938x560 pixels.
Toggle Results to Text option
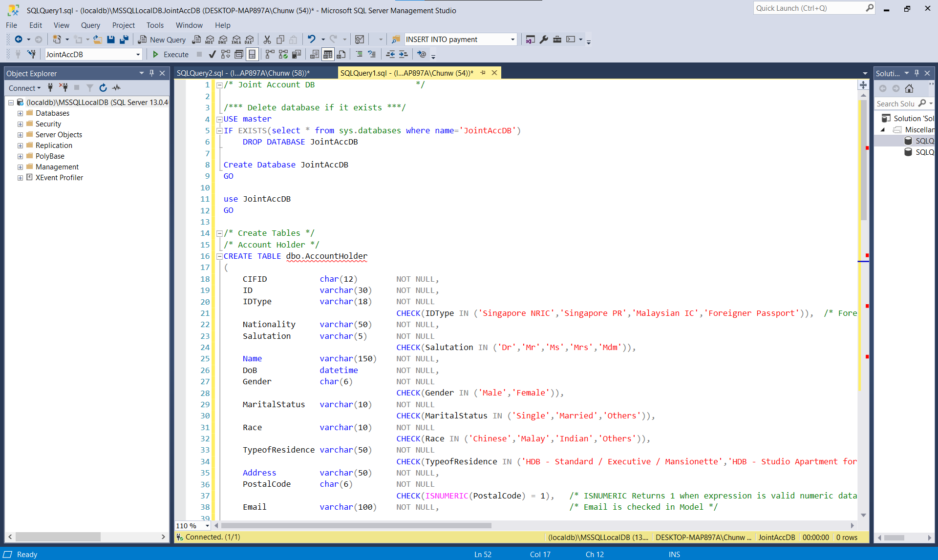315,54
